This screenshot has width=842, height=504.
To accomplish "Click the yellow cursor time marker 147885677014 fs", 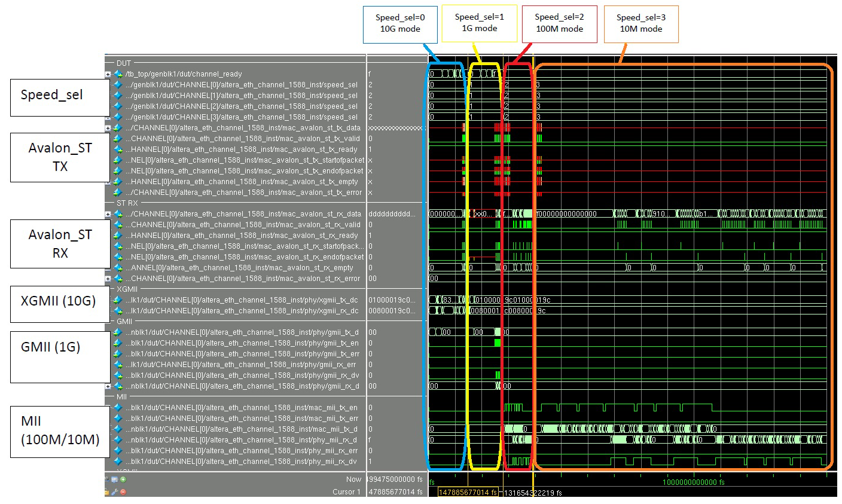I will (x=468, y=493).
